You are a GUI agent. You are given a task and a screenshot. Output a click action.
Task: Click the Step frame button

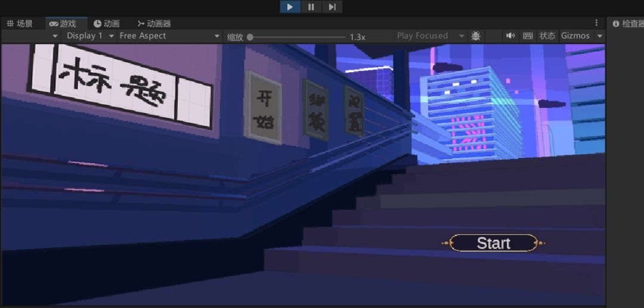pyautogui.click(x=332, y=7)
